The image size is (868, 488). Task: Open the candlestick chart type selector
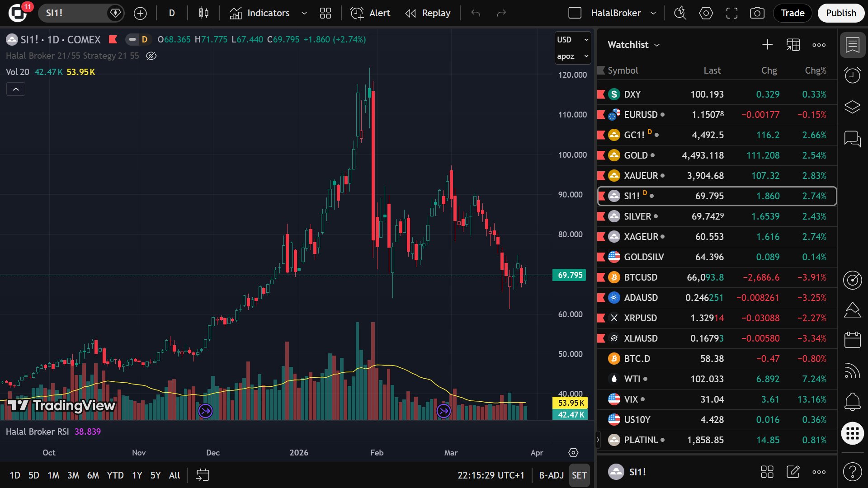(203, 13)
